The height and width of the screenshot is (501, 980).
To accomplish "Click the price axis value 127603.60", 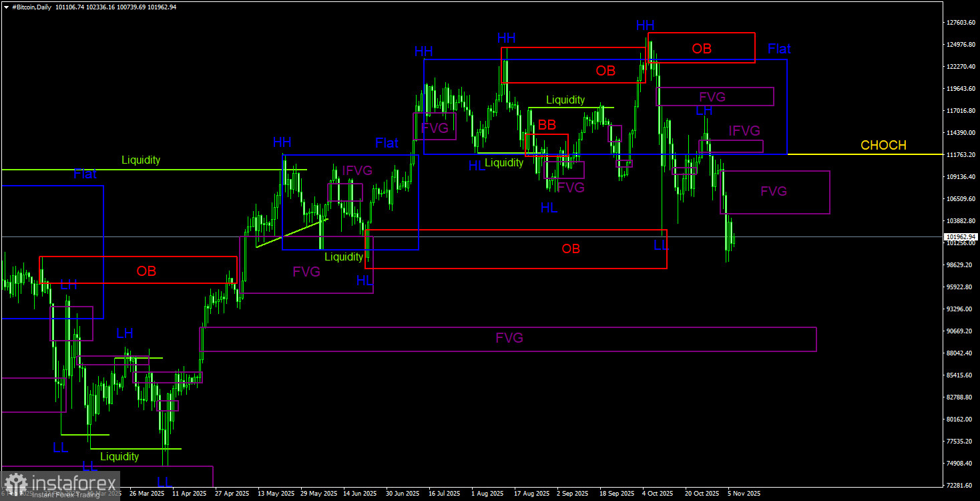I will tap(961, 23).
